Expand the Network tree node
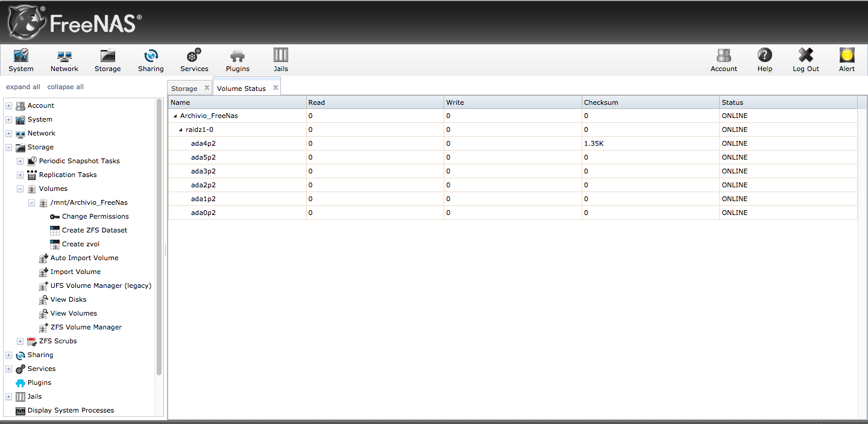 coord(8,133)
